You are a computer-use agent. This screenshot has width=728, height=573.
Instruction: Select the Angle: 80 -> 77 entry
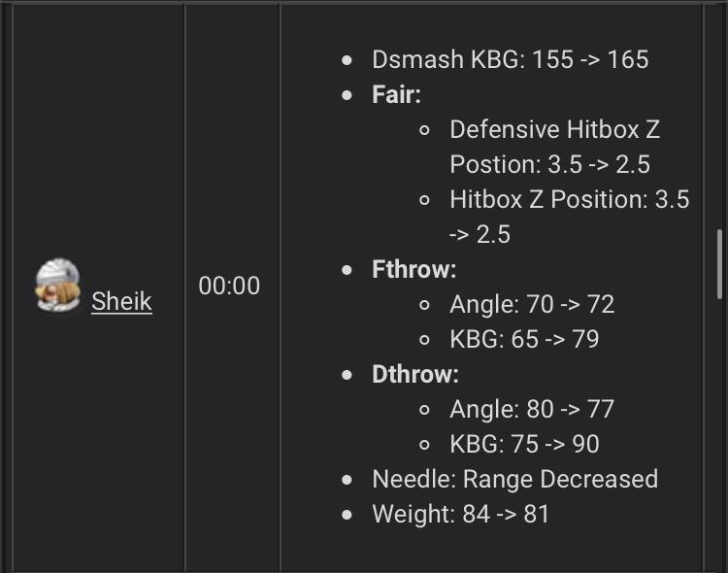(x=532, y=410)
